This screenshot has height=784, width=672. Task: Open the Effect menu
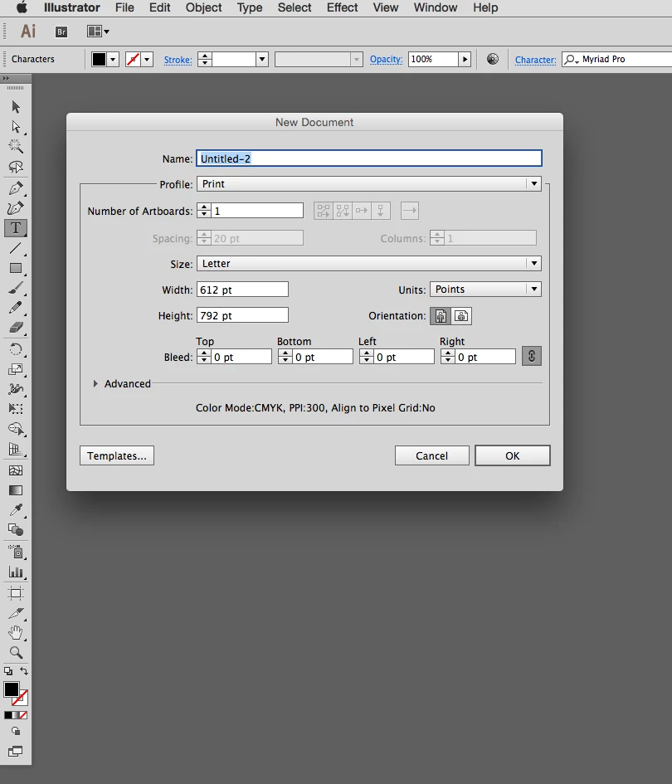coord(342,7)
